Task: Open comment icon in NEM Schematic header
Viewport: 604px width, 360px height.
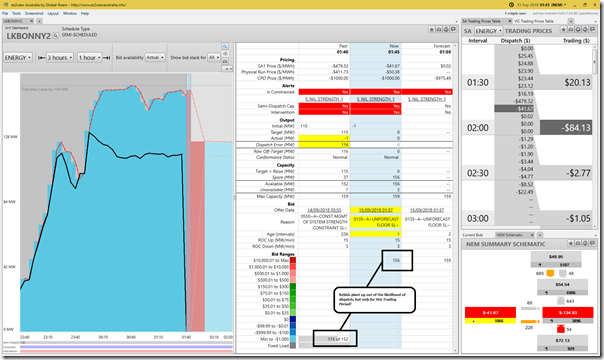Action: pos(592,243)
